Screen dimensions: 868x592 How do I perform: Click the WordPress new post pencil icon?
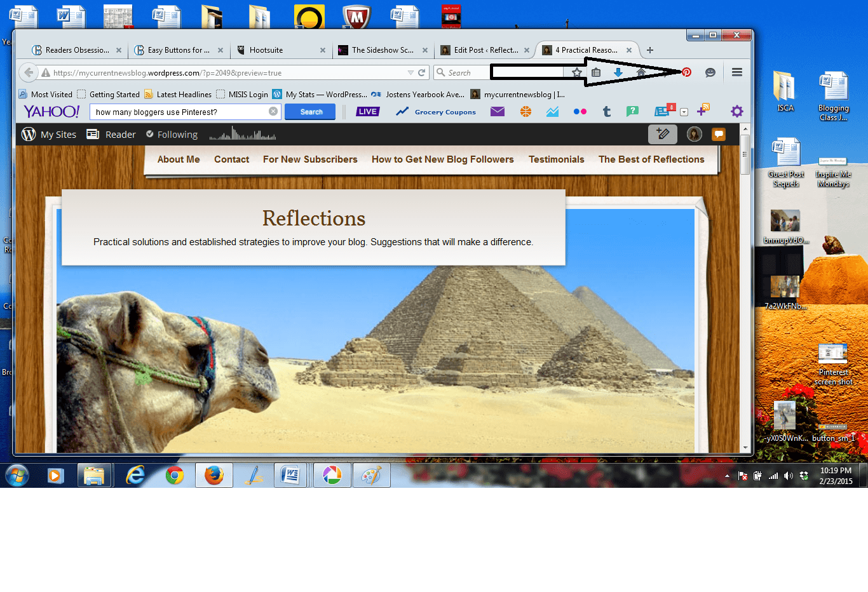coord(662,134)
